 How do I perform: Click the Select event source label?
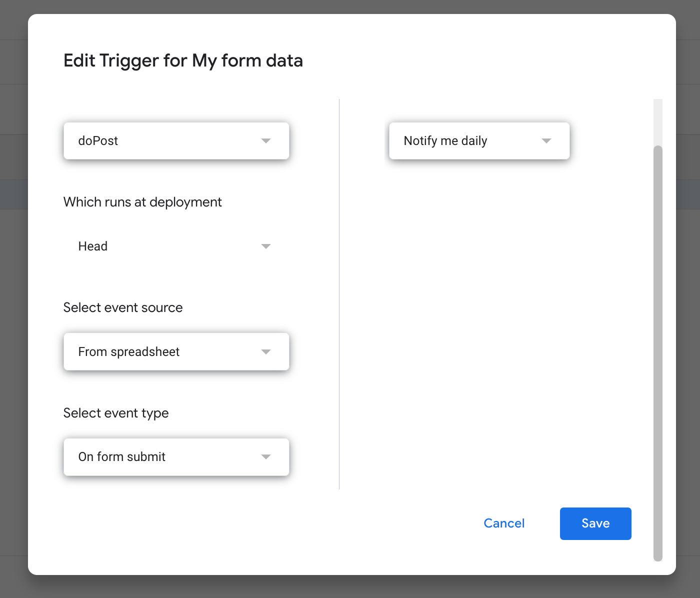(x=123, y=307)
